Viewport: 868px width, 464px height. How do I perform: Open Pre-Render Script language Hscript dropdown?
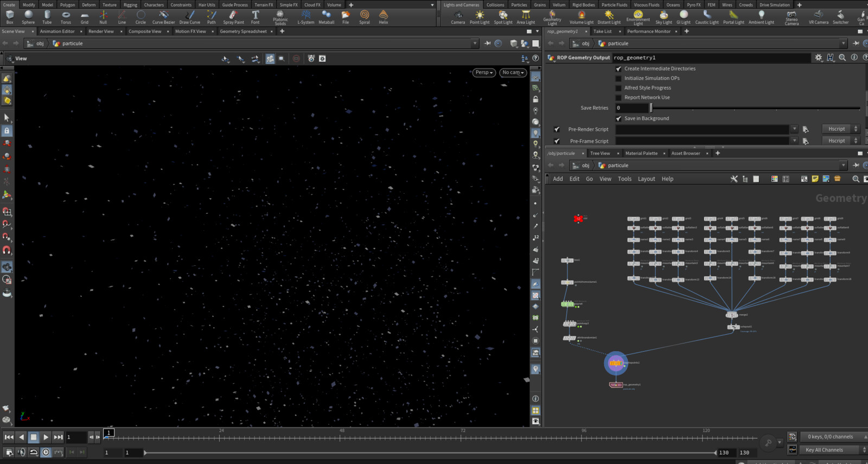pyautogui.click(x=841, y=129)
